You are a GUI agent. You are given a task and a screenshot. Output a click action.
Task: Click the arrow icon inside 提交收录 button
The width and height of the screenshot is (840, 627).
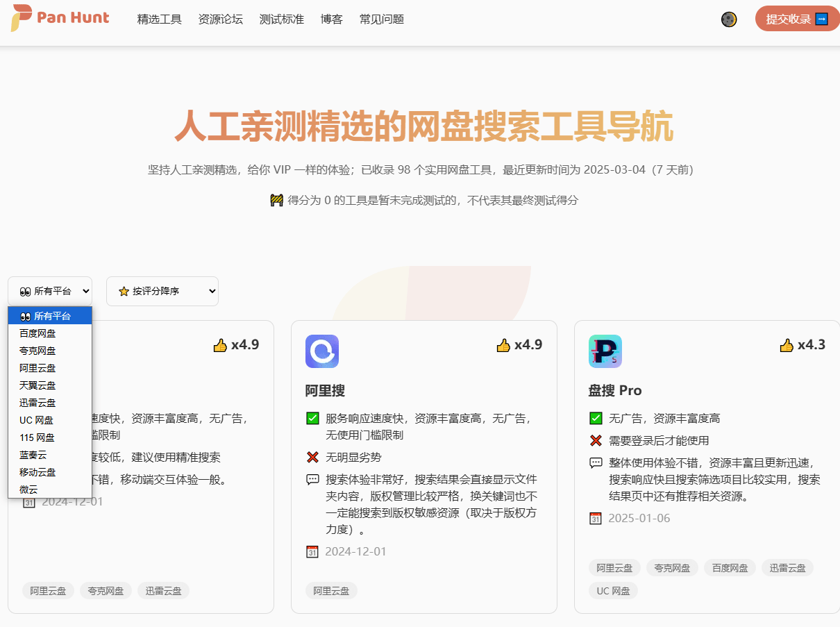coord(821,19)
